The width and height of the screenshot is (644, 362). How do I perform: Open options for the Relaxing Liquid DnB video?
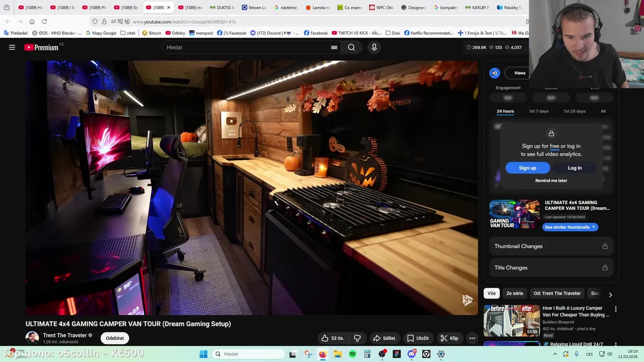[x=615, y=345]
